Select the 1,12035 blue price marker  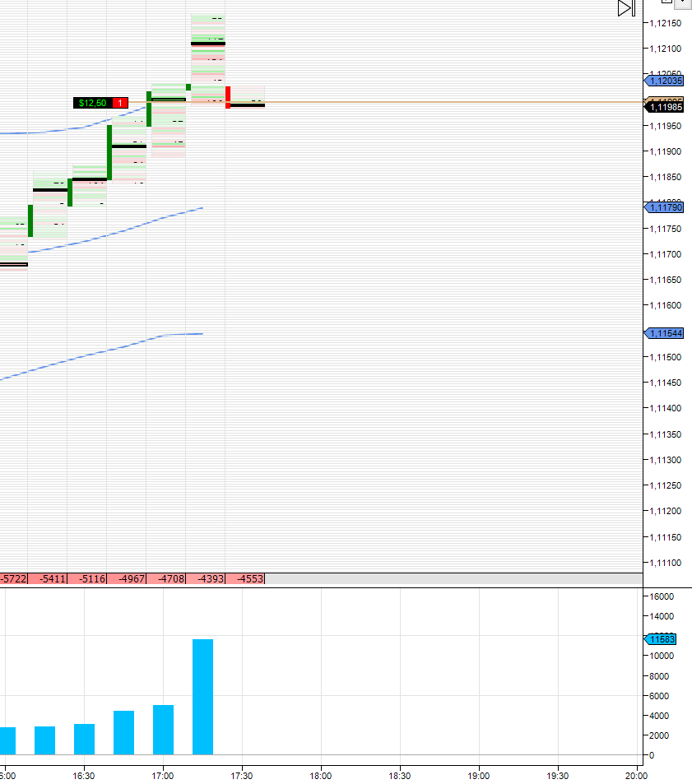coord(664,81)
